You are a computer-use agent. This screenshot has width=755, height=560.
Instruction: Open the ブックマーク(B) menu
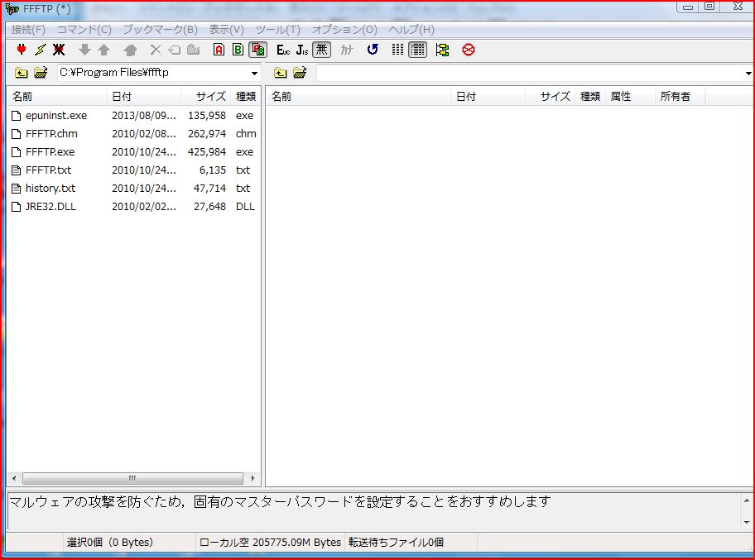pos(161,30)
